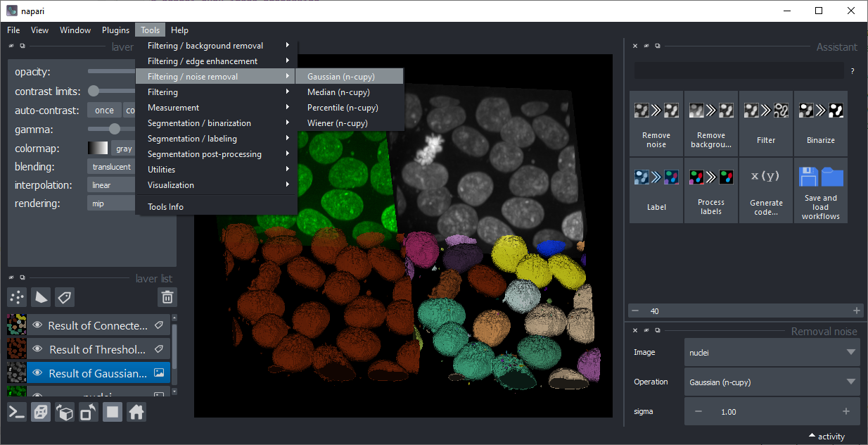
Task: Open the napari console
Action: 16,412
